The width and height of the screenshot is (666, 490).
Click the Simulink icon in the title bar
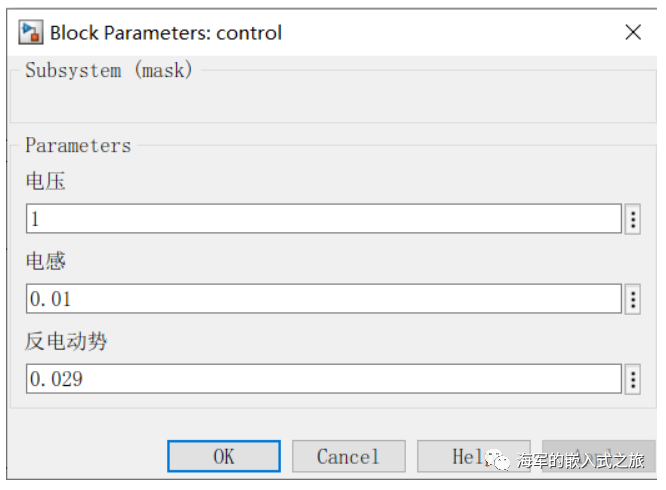tap(31, 32)
